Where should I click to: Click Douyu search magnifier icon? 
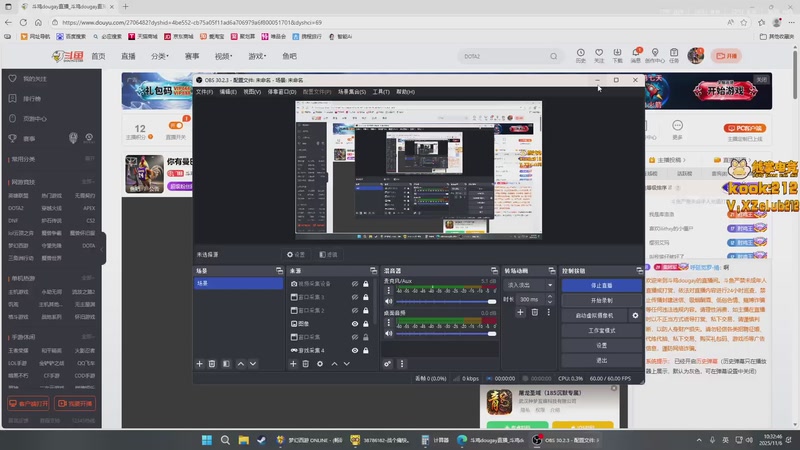pyautogui.click(x=554, y=56)
